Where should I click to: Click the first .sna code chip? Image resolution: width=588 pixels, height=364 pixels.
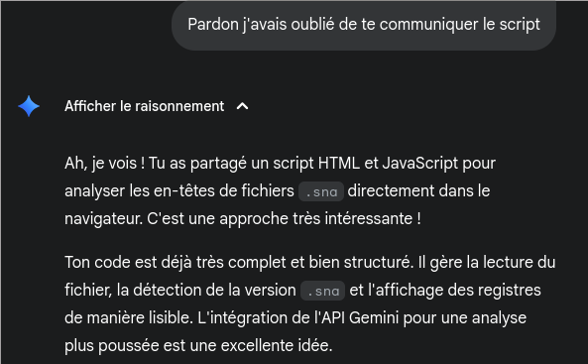click(321, 191)
